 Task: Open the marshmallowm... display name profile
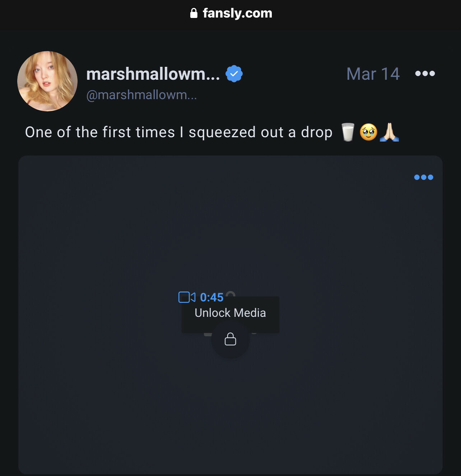tap(153, 74)
